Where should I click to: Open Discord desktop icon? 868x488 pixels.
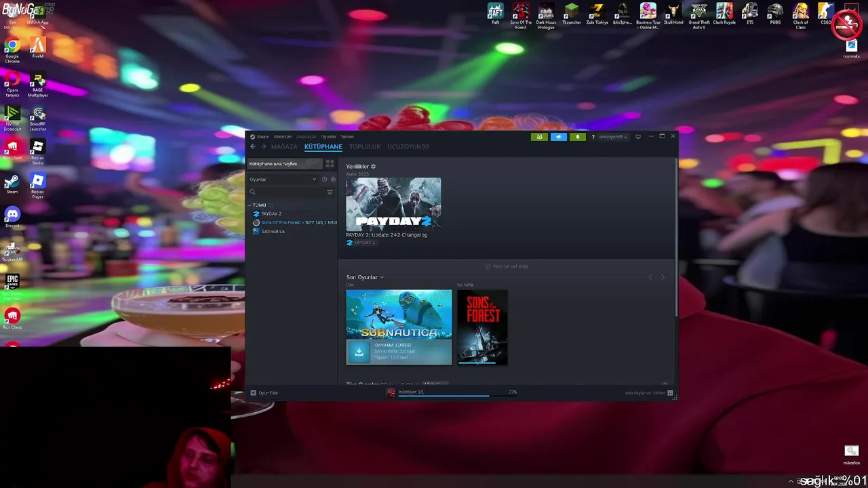12,217
